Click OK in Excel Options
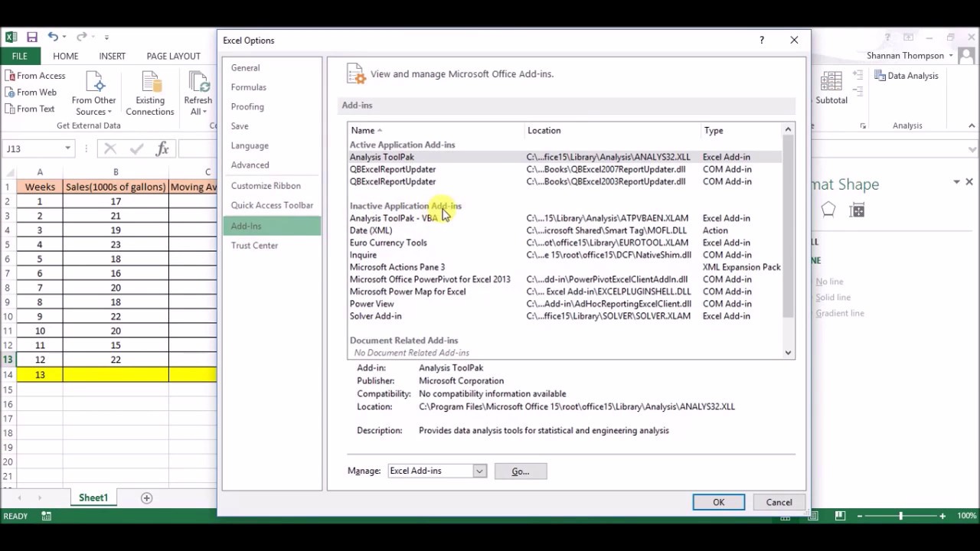This screenshot has height=551, width=980. (x=718, y=502)
